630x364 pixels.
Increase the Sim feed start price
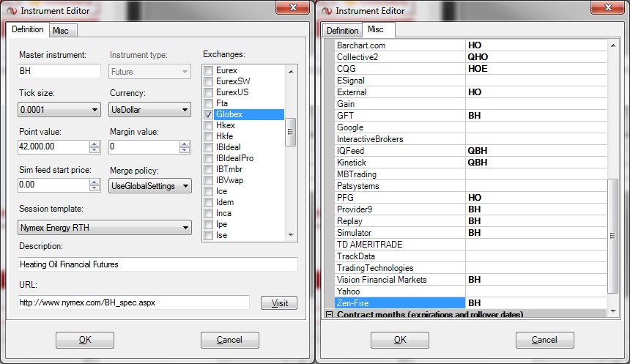click(94, 182)
